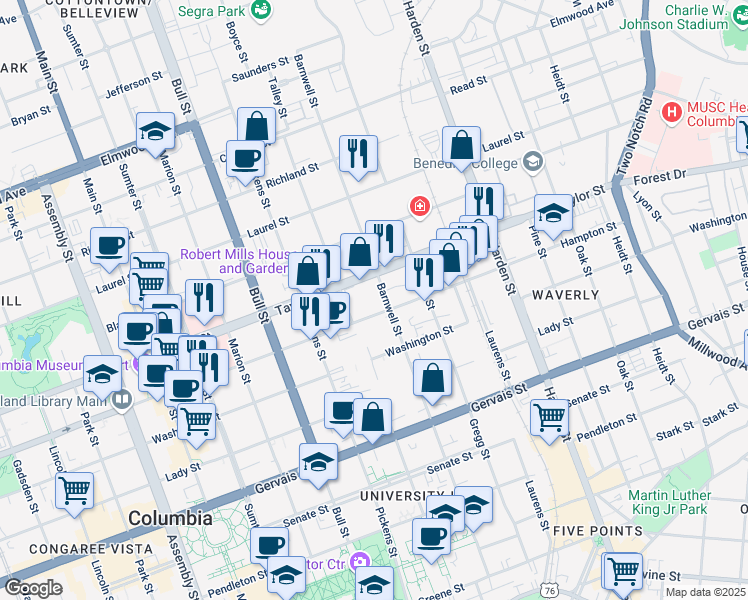This screenshot has width=748, height=600.
Task: Select the shopping bag marker beside Talley St
Action: click(x=257, y=126)
